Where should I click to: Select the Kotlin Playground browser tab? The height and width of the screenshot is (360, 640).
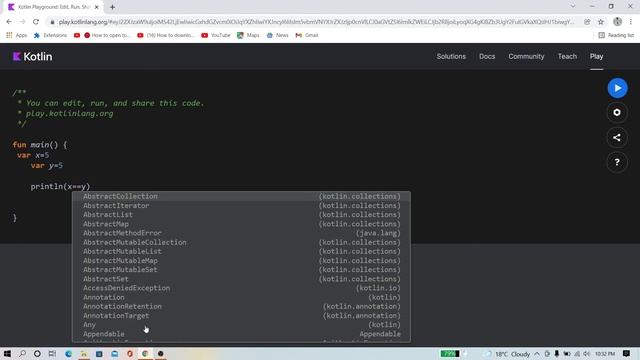(x=53, y=7)
